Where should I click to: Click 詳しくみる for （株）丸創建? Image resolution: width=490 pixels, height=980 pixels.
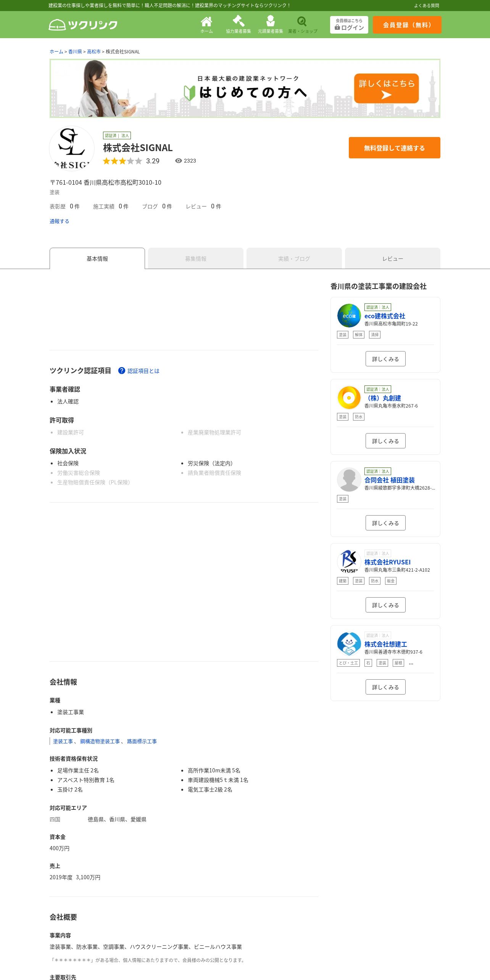[x=385, y=441]
